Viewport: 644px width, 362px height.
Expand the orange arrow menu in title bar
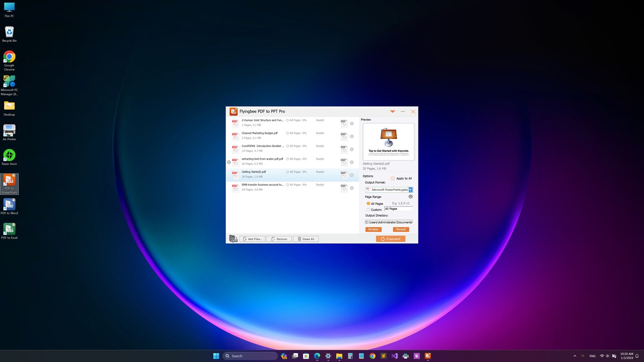pos(392,111)
